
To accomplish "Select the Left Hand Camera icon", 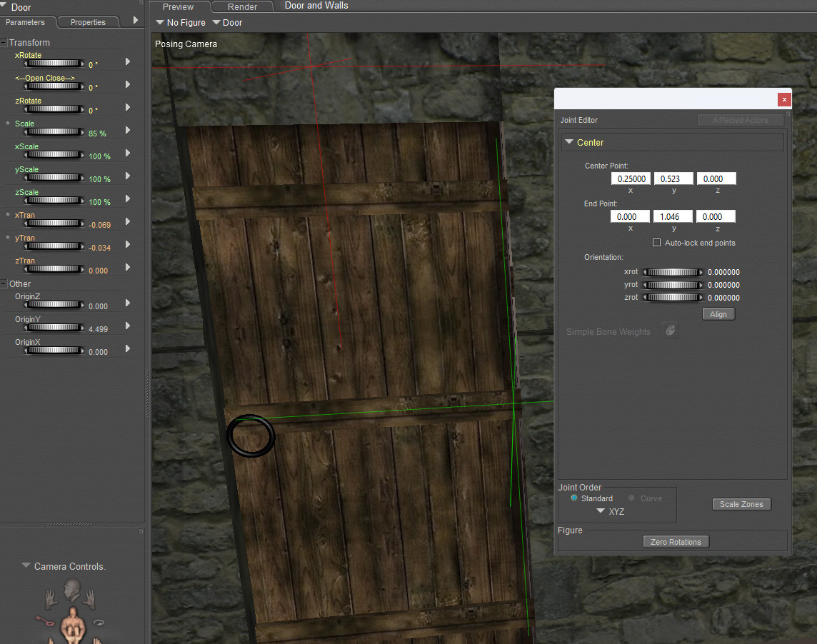I will tap(51, 599).
